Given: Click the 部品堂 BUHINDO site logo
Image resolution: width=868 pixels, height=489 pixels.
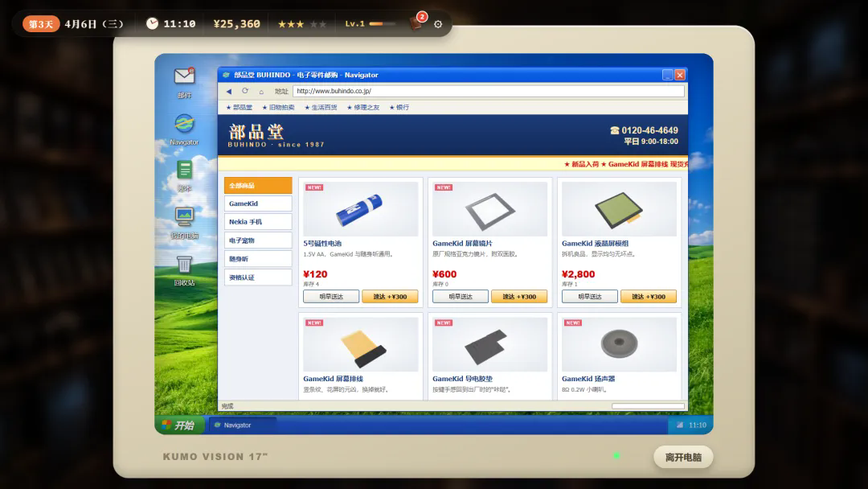Looking at the screenshot, I should click(276, 136).
